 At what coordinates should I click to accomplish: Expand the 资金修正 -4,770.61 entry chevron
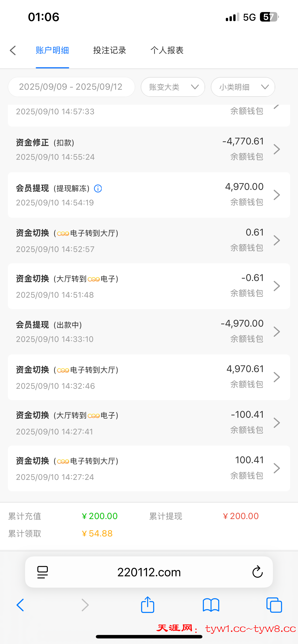coord(276,149)
